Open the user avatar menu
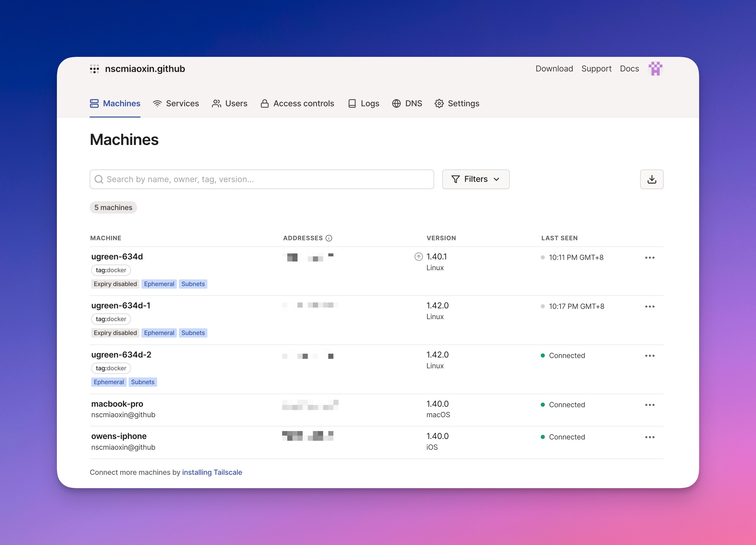 (655, 69)
